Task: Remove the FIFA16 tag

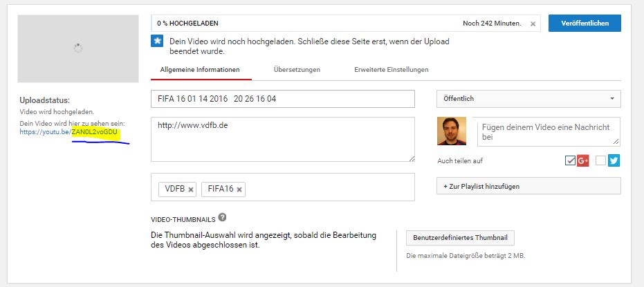Action: pyautogui.click(x=239, y=189)
